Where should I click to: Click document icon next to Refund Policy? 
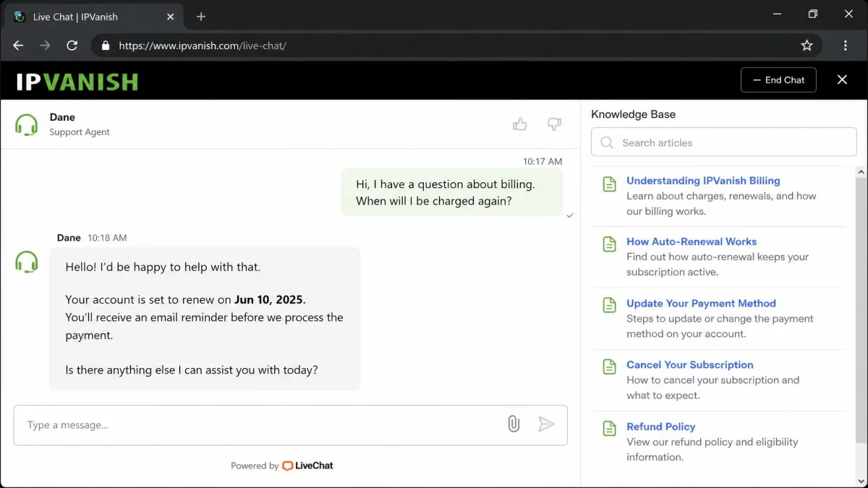click(610, 429)
